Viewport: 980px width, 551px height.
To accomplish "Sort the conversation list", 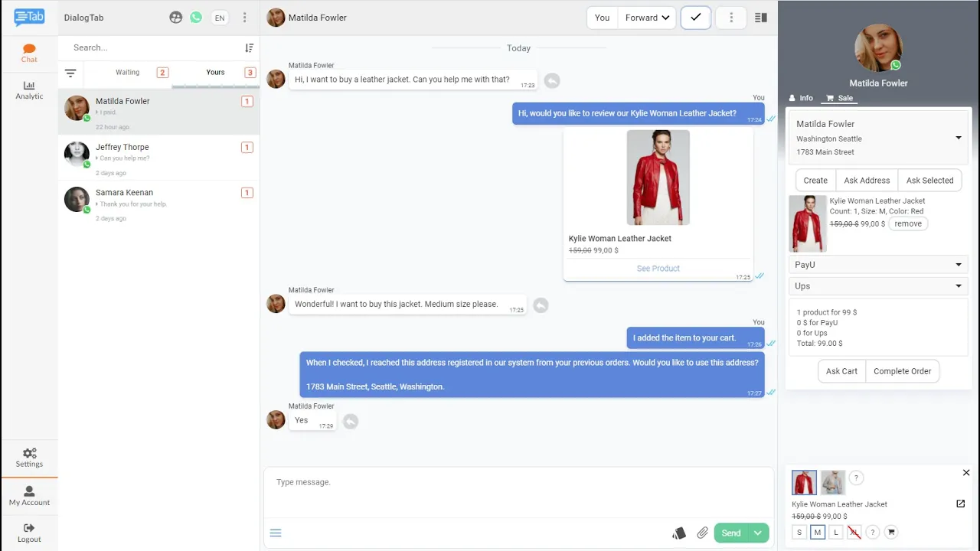I will point(249,47).
